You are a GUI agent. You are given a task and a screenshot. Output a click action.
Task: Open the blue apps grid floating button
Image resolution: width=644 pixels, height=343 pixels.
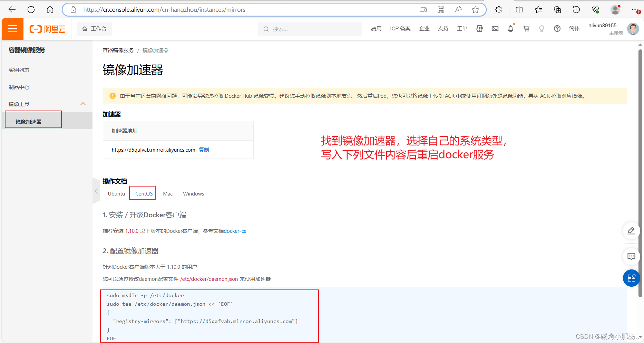[631, 278]
